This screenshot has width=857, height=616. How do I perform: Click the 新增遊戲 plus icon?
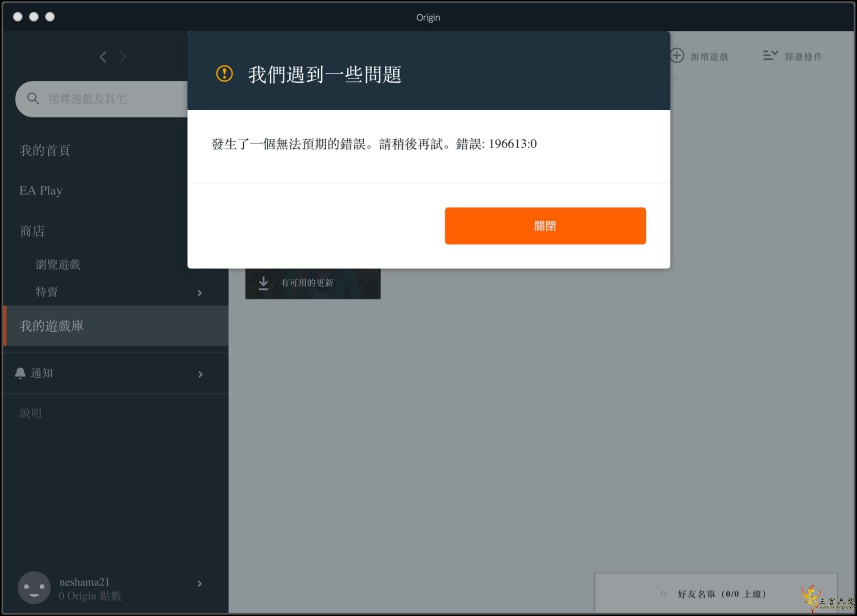(677, 56)
